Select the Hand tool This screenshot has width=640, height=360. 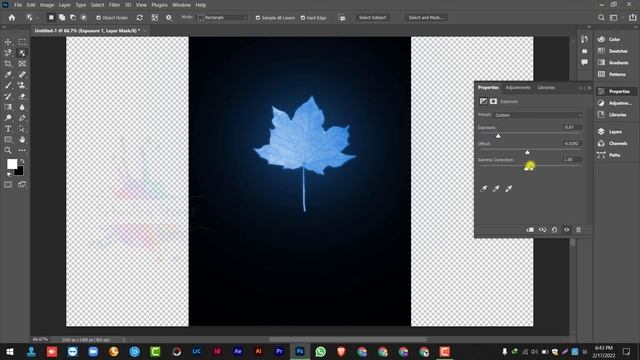[x=22, y=140]
